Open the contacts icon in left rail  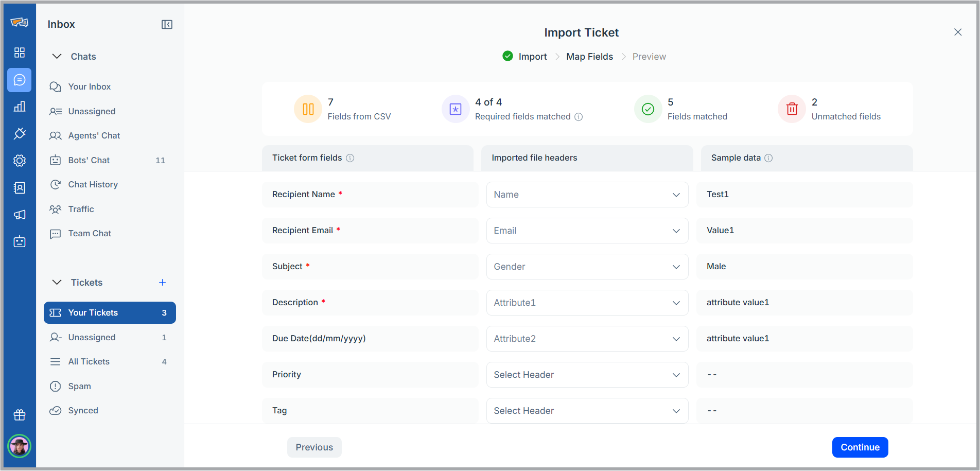point(20,188)
